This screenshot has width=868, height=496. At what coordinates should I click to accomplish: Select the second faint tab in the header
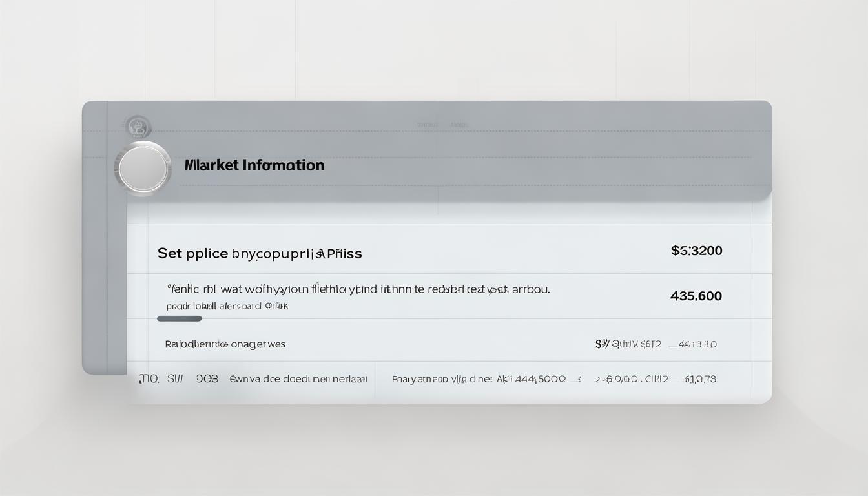(x=459, y=125)
